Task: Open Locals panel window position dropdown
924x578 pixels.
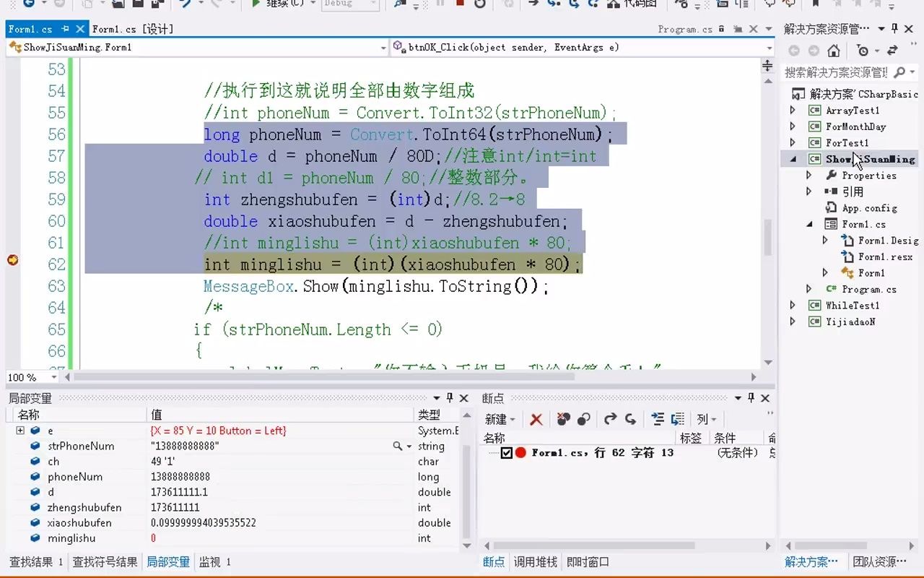Action: click(x=436, y=398)
